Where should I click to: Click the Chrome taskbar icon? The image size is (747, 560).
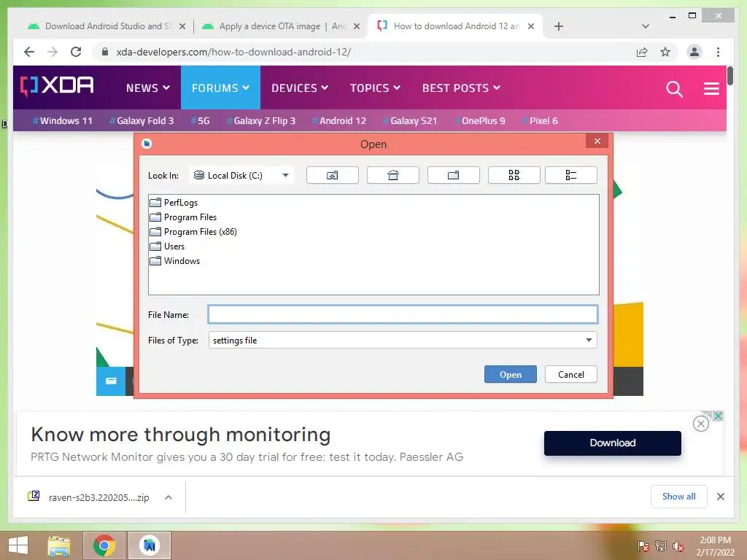point(104,545)
